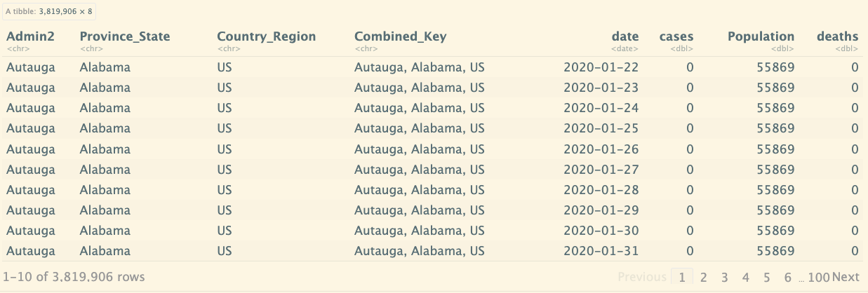Screen dimensions: 868x293
Task: Click the date column header
Action: (625, 36)
